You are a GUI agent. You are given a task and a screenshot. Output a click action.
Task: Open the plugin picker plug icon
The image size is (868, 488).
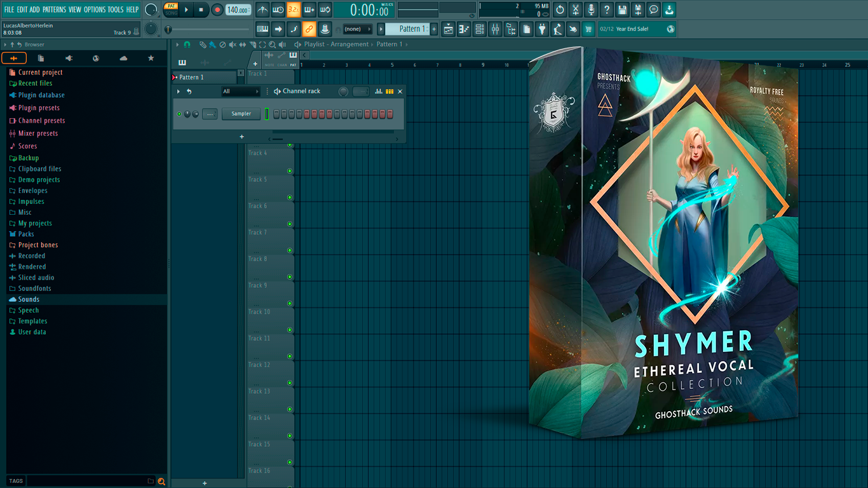pyautogui.click(x=542, y=29)
